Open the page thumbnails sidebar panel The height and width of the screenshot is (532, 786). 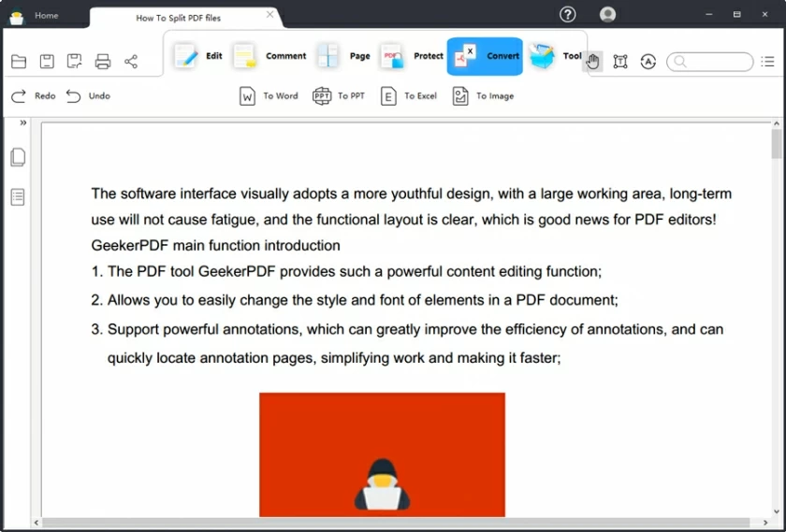coord(18,157)
